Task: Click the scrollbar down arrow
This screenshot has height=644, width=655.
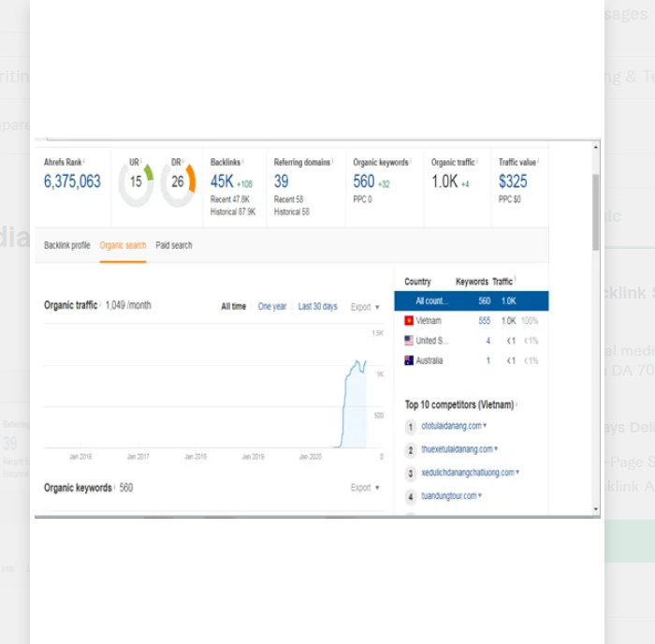Action: pyautogui.click(x=596, y=509)
